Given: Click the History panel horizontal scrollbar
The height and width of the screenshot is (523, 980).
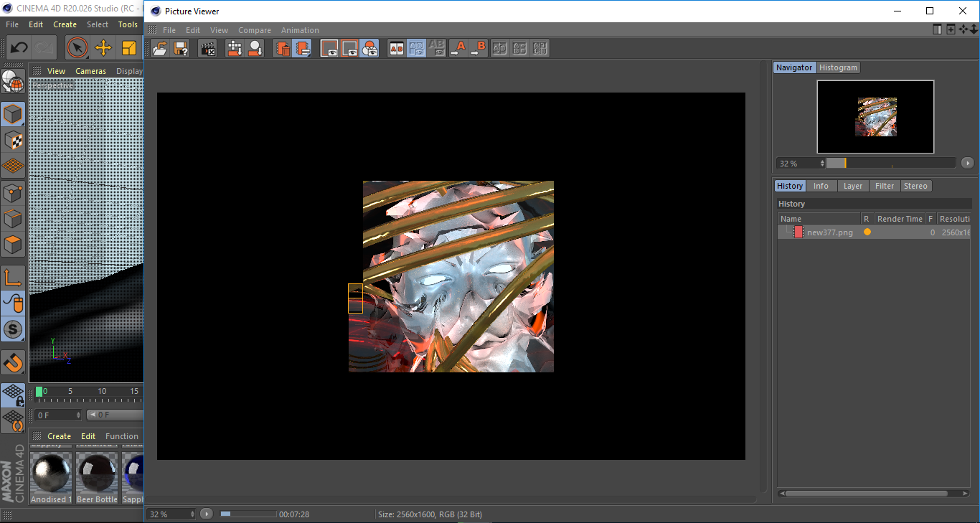Looking at the screenshot, I should coord(873,494).
